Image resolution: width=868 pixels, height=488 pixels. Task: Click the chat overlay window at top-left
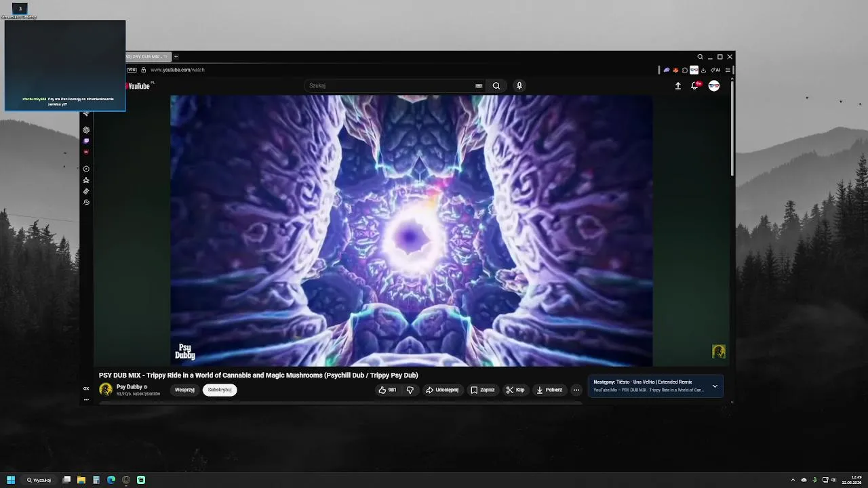[x=65, y=66]
